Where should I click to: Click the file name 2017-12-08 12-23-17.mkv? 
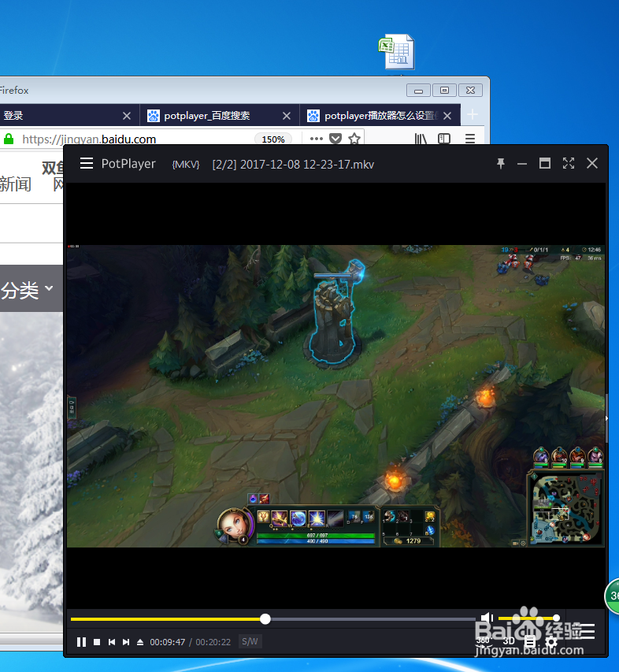pyautogui.click(x=306, y=165)
